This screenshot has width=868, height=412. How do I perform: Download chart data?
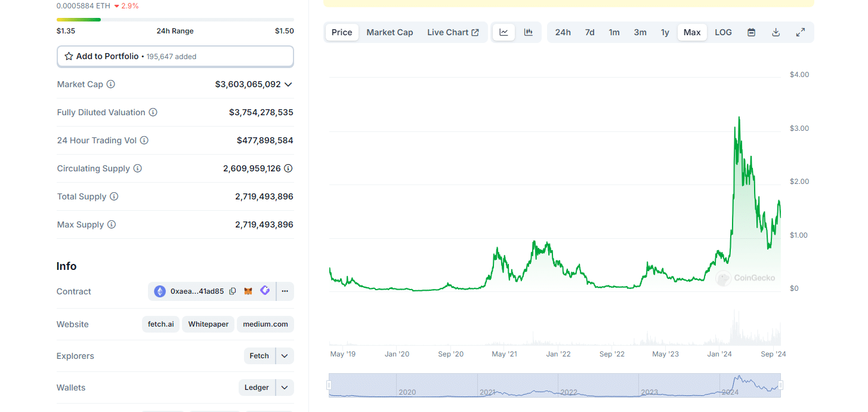(776, 32)
